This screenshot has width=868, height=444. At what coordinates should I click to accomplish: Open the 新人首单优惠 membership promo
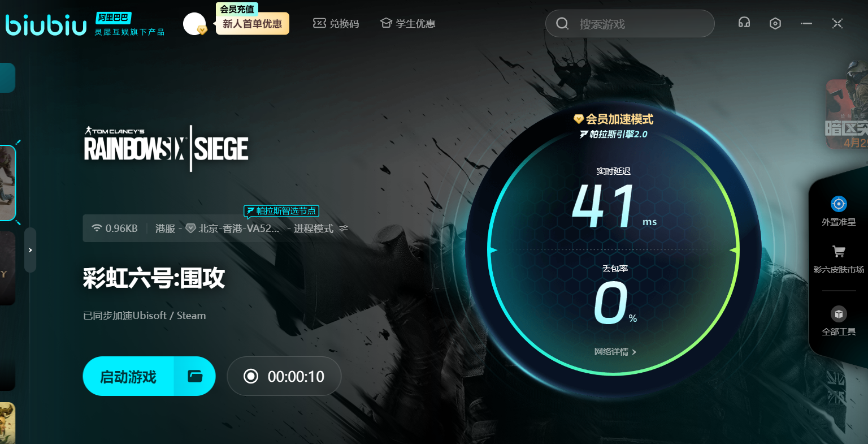tap(253, 24)
